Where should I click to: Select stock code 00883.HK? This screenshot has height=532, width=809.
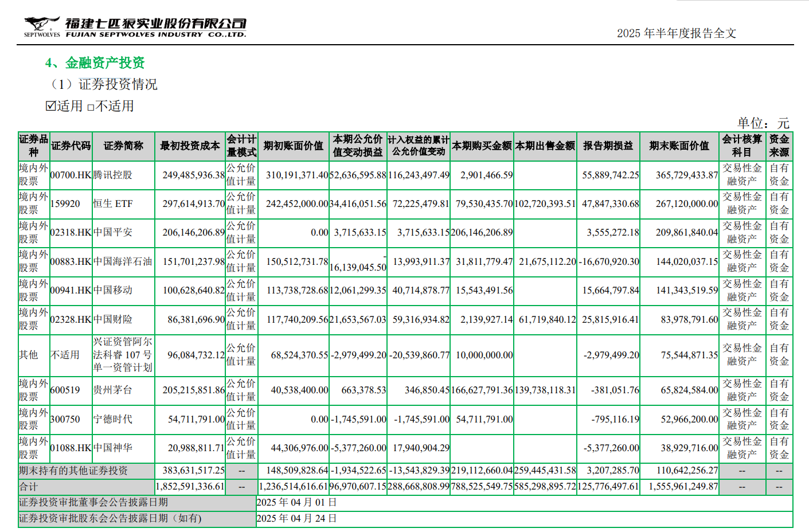tap(71, 261)
